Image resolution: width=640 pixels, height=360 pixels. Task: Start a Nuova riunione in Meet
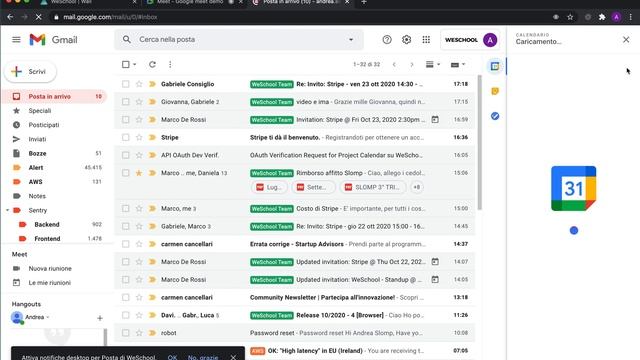(50, 269)
